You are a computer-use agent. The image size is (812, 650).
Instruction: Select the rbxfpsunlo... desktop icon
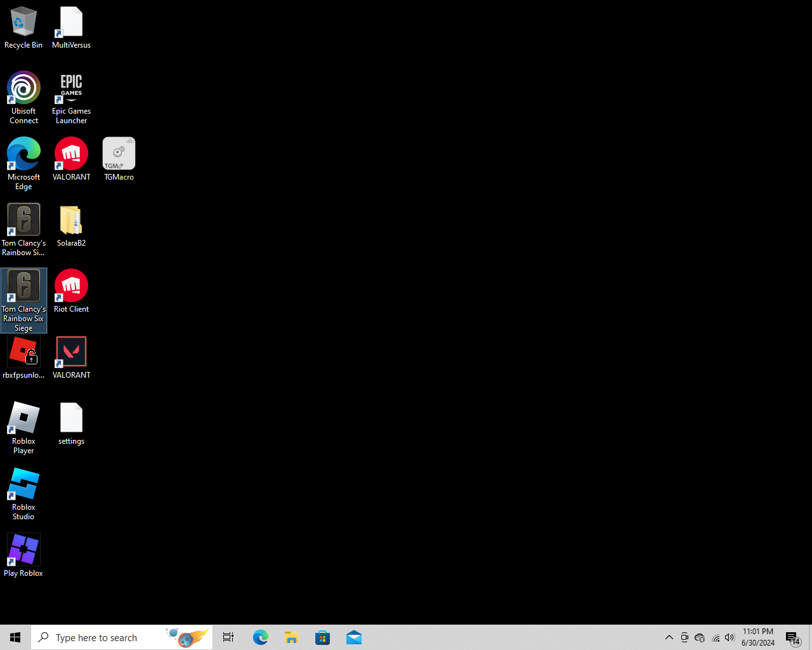23,357
